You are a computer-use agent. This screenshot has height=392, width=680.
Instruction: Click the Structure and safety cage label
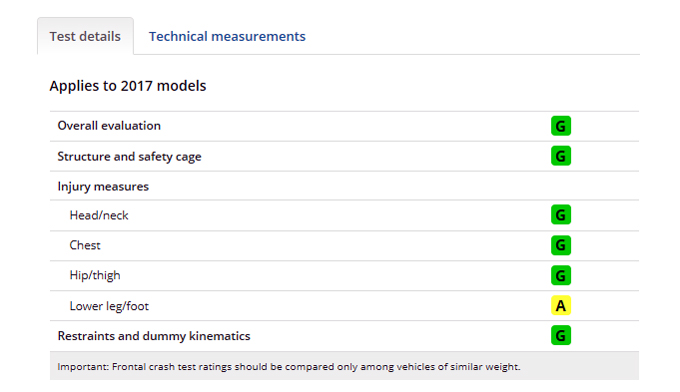129,157
